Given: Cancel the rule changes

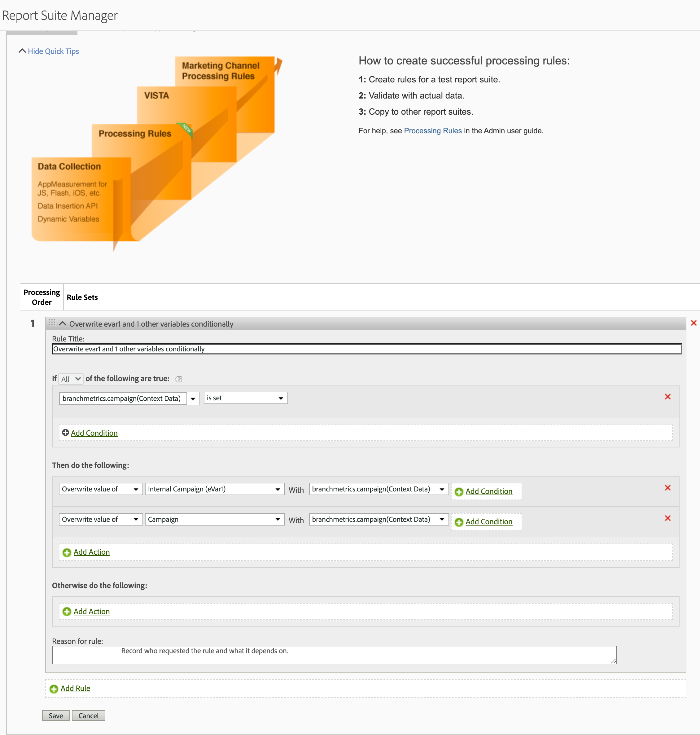Looking at the screenshot, I should (x=89, y=715).
